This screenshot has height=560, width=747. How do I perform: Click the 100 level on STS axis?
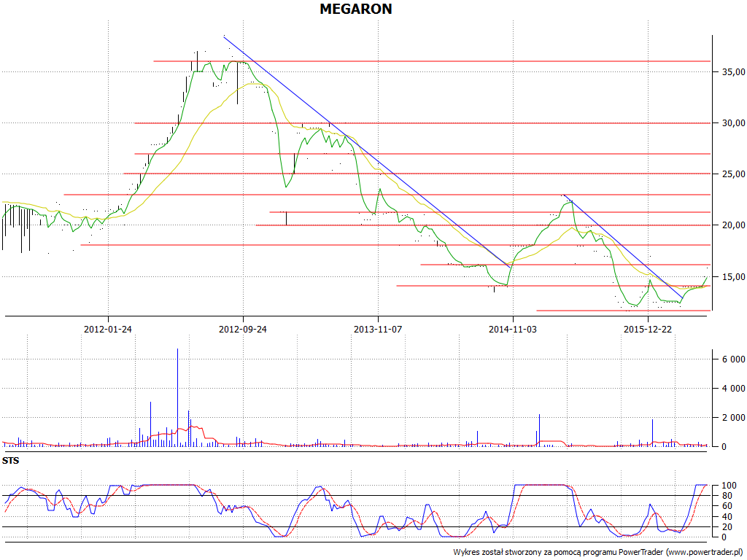pos(729,486)
